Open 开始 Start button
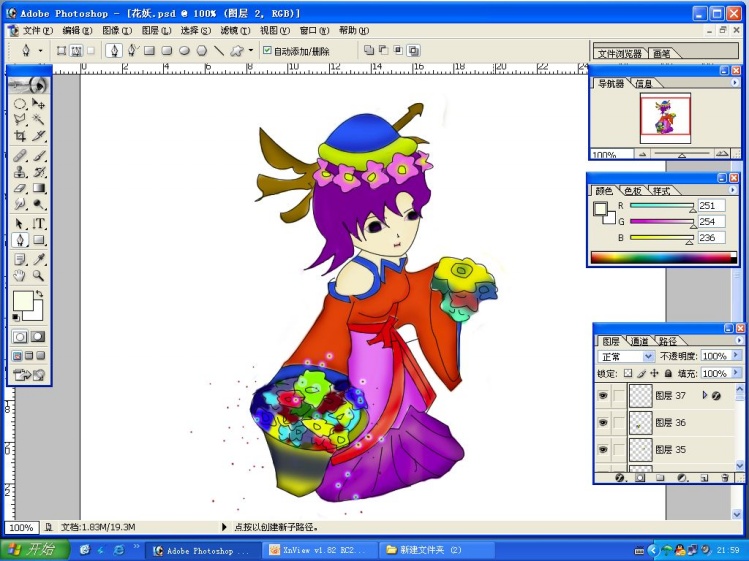The height and width of the screenshot is (561, 749). coord(34,550)
